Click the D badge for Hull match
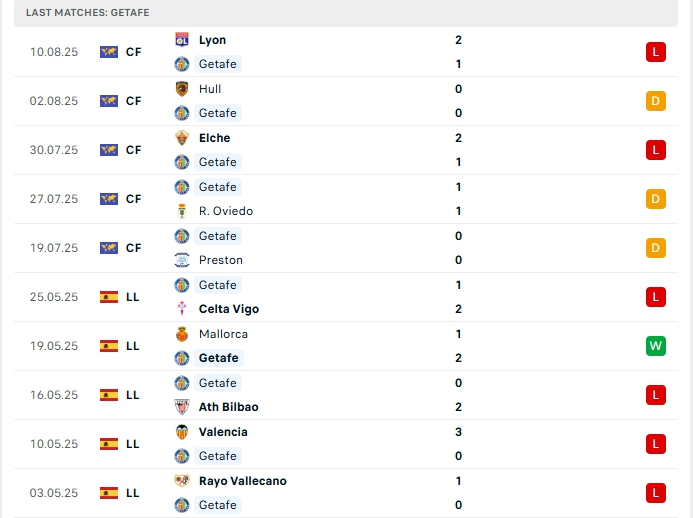 [x=656, y=101]
